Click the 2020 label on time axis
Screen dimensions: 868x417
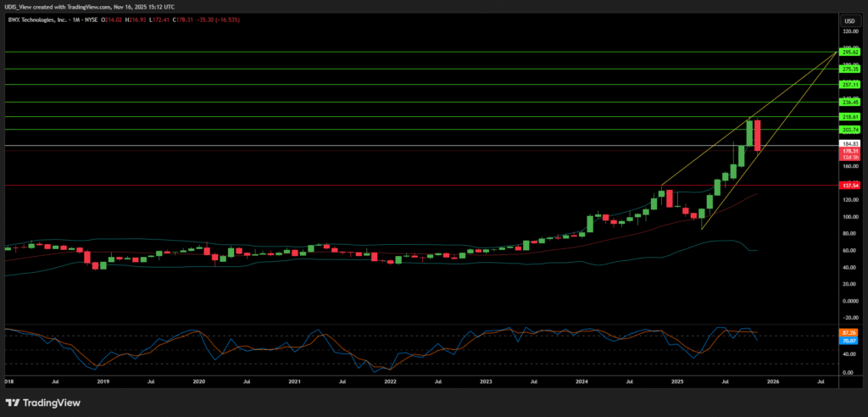[198, 383]
